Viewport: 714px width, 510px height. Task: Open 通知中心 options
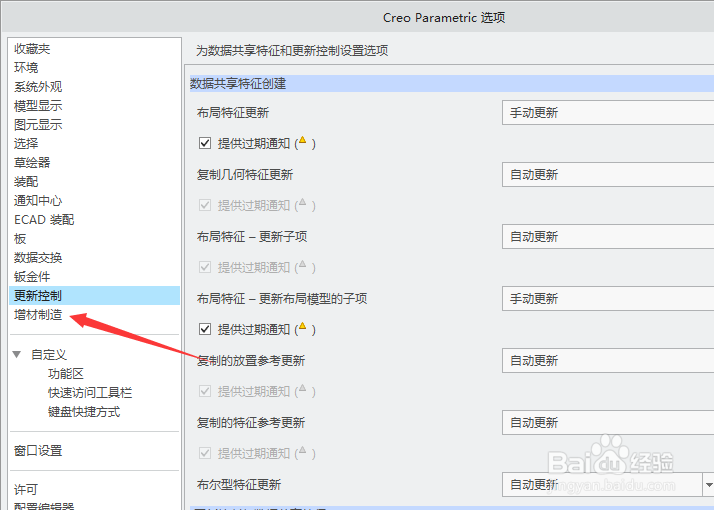click(38, 200)
